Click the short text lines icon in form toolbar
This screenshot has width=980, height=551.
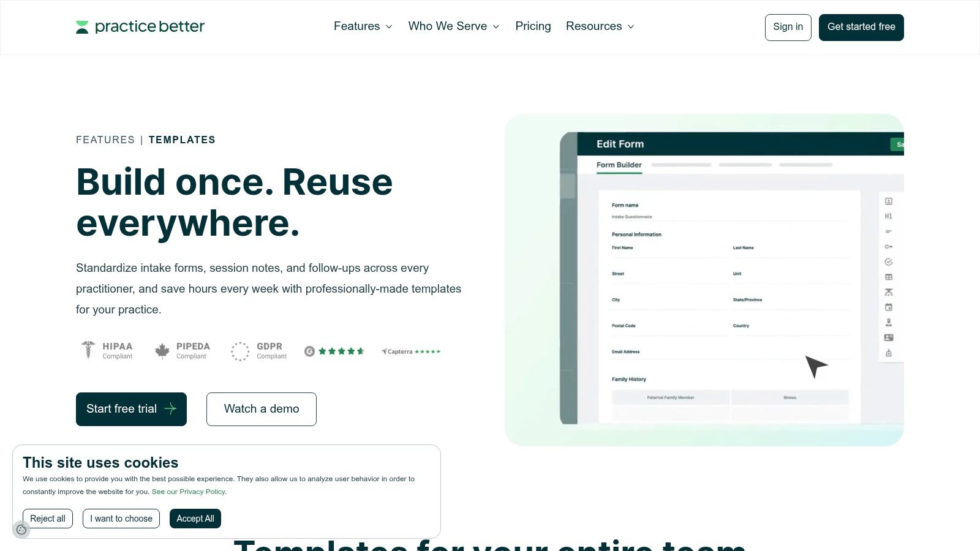(888, 231)
